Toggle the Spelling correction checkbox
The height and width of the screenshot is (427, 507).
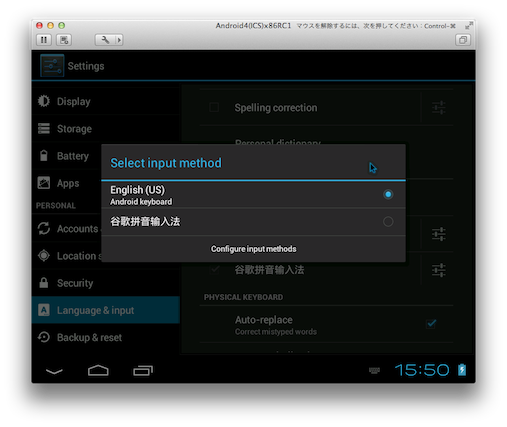pyautogui.click(x=214, y=107)
